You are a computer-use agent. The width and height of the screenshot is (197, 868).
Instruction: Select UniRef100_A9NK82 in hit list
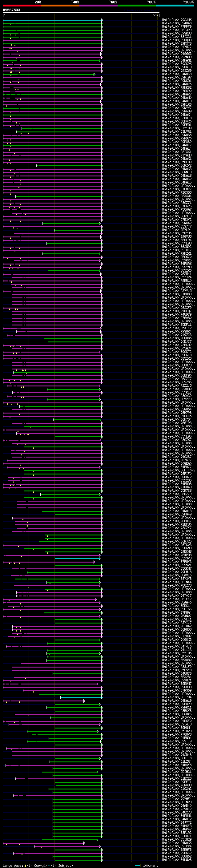(177, 88)
